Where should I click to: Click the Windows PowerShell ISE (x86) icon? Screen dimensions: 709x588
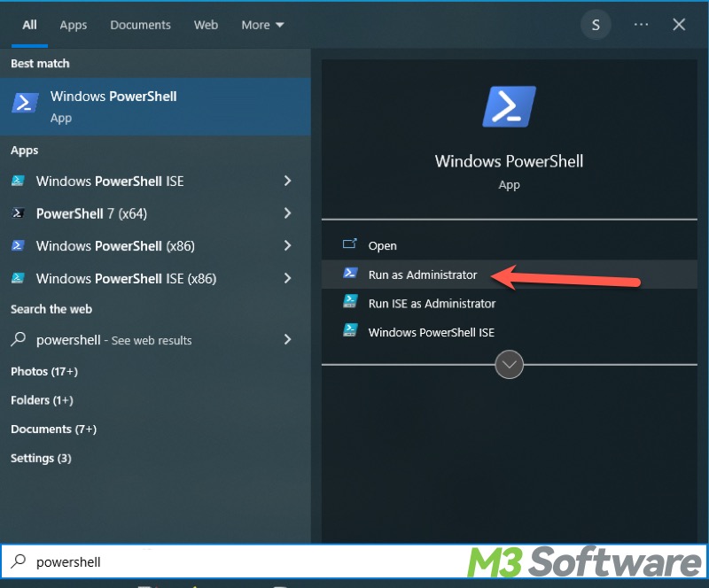tap(18, 278)
